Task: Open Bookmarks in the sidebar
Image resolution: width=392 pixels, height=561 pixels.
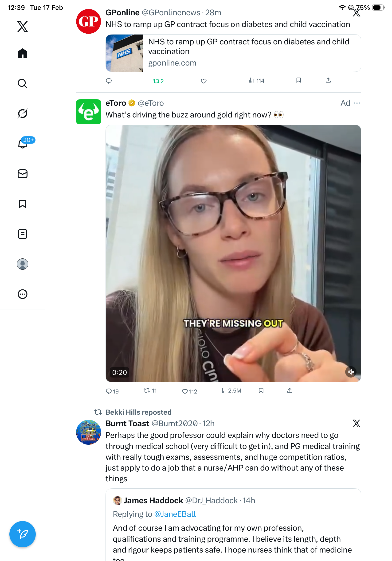Action: (23, 204)
